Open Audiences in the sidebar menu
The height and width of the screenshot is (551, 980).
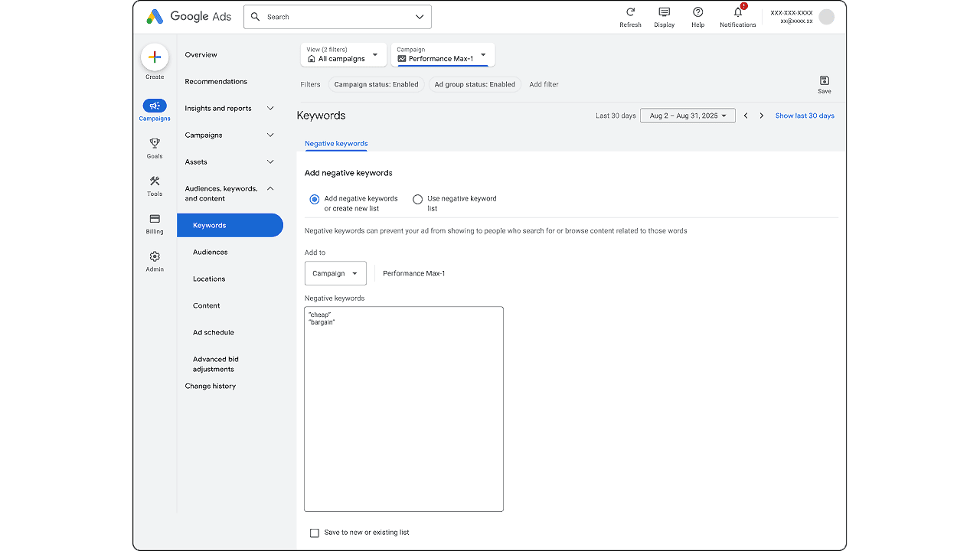point(211,252)
